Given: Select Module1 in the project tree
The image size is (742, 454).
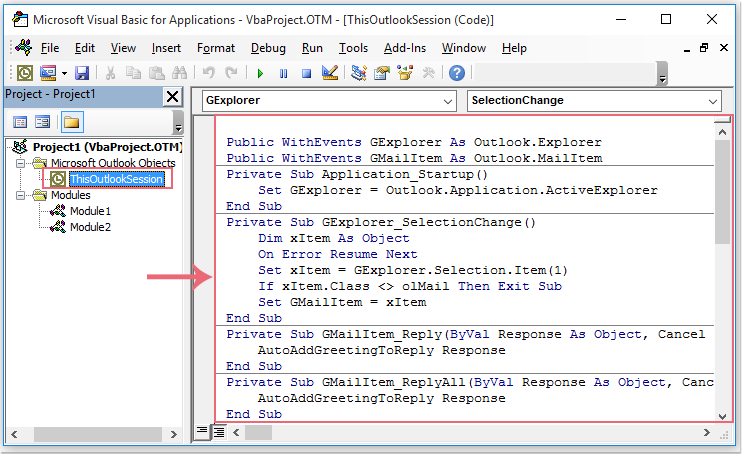Looking at the screenshot, I should (90, 211).
